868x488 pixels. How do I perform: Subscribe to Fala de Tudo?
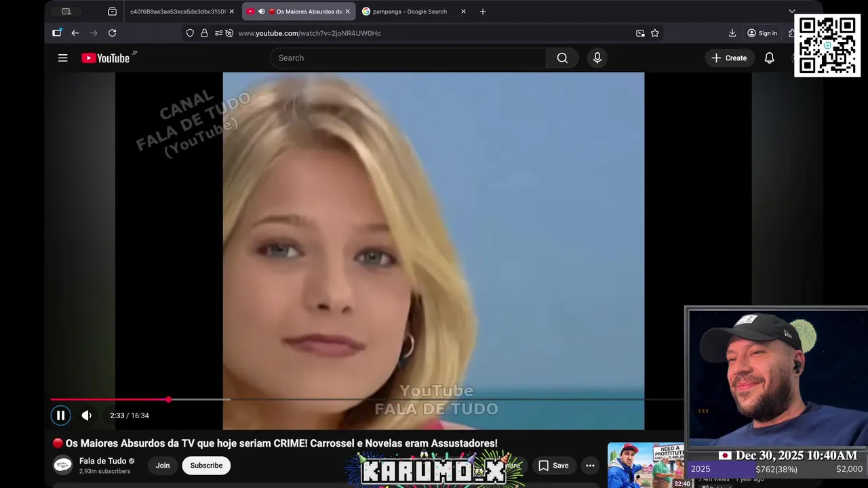pyautogui.click(x=206, y=466)
